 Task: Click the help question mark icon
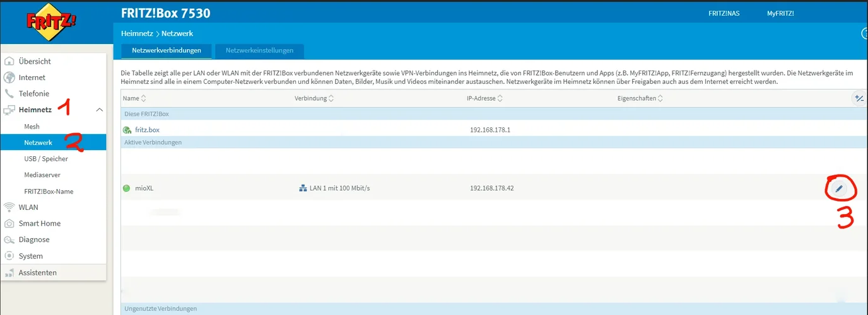(x=865, y=34)
